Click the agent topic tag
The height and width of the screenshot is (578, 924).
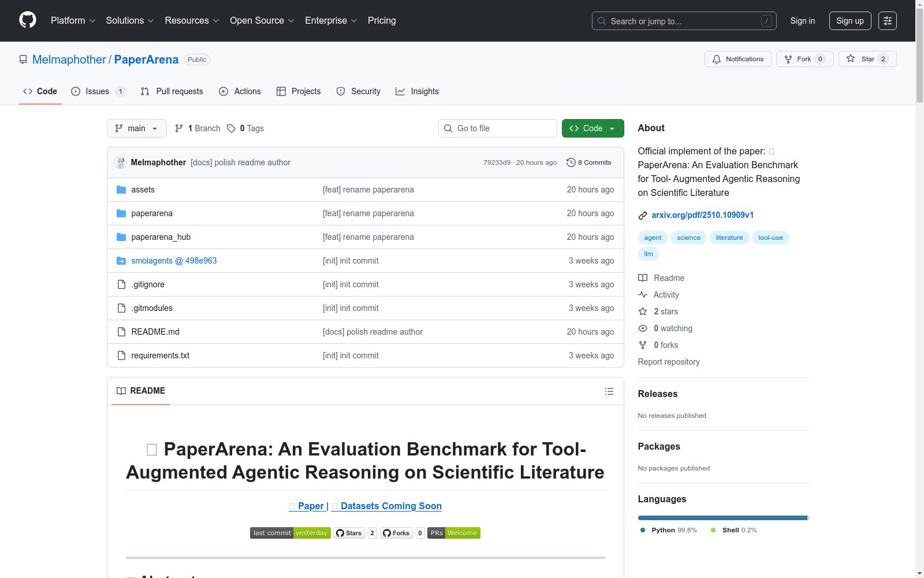coord(653,238)
